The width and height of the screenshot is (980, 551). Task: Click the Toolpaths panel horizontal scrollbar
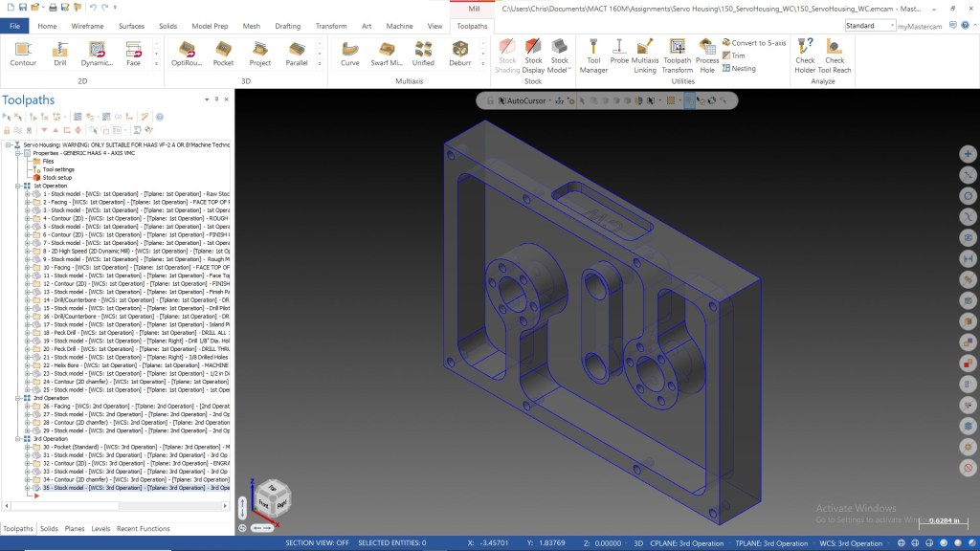116,506
